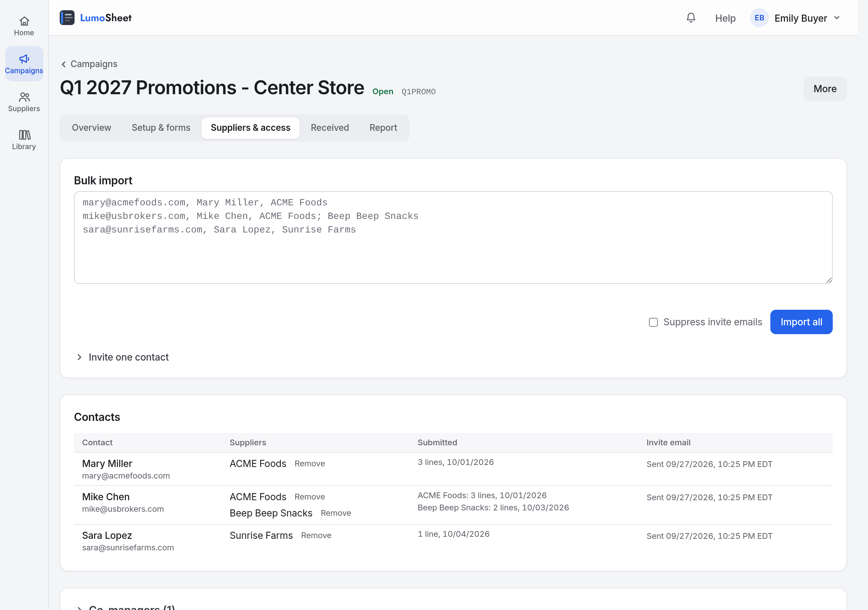This screenshot has height=610, width=868.
Task: Remove Sunrise Farms from Sara Lopez
Action: [316, 535]
